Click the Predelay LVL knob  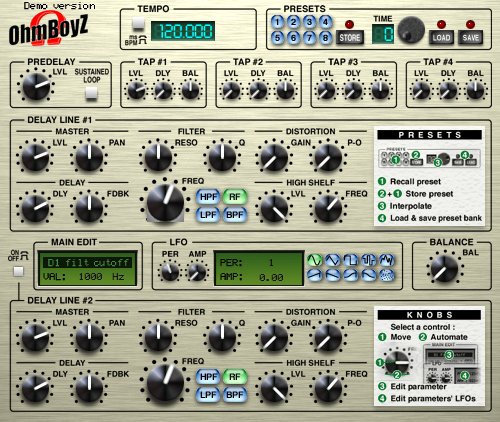point(36,86)
